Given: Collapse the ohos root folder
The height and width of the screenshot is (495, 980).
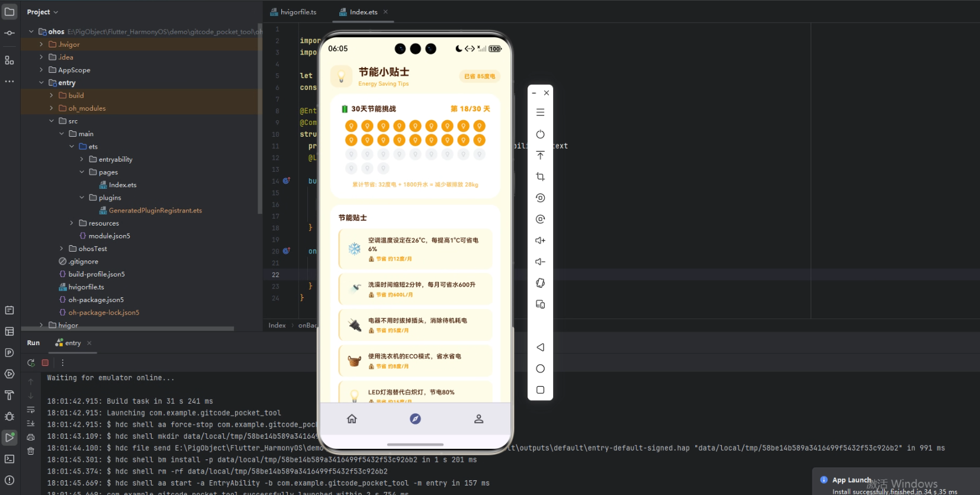Looking at the screenshot, I should 31,31.
